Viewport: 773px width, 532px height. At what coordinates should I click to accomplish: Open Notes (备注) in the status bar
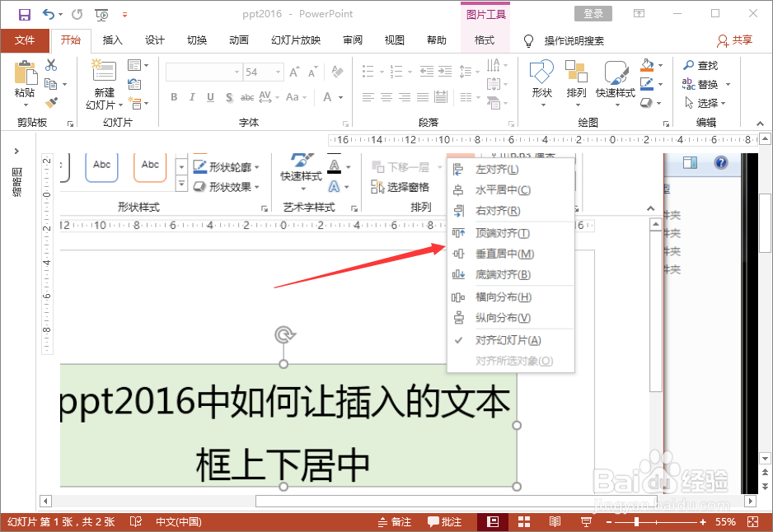click(395, 521)
